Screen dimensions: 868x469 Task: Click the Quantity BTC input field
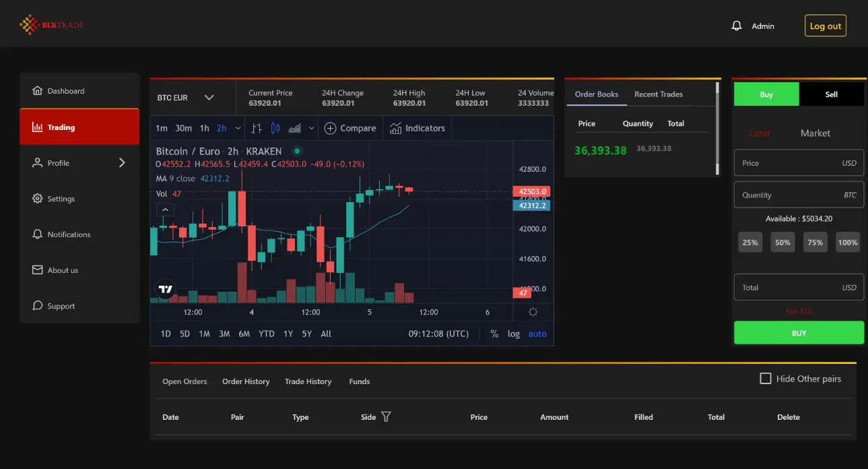799,195
